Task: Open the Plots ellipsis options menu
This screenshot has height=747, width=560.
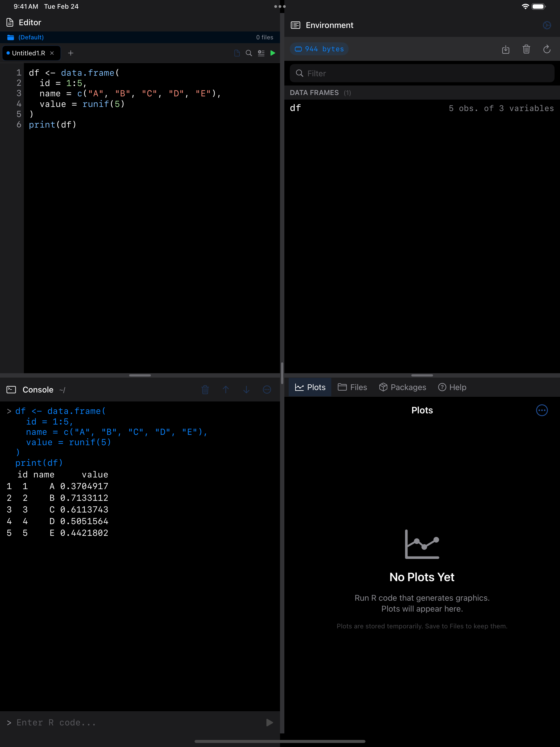Action: (x=542, y=410)
